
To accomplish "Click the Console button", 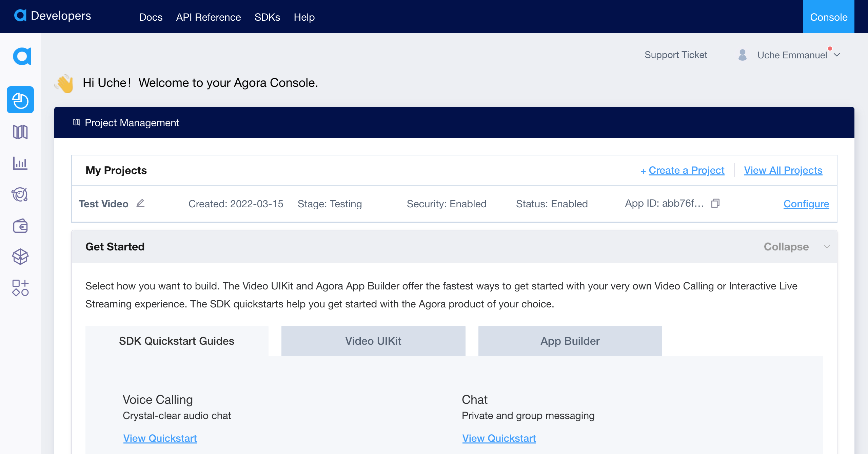I will 829,17.
